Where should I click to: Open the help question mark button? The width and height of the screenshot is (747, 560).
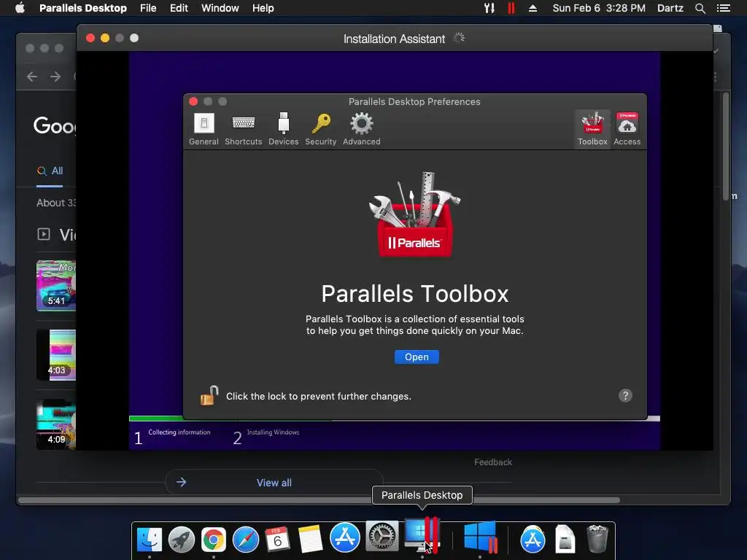tap(625, 396)
